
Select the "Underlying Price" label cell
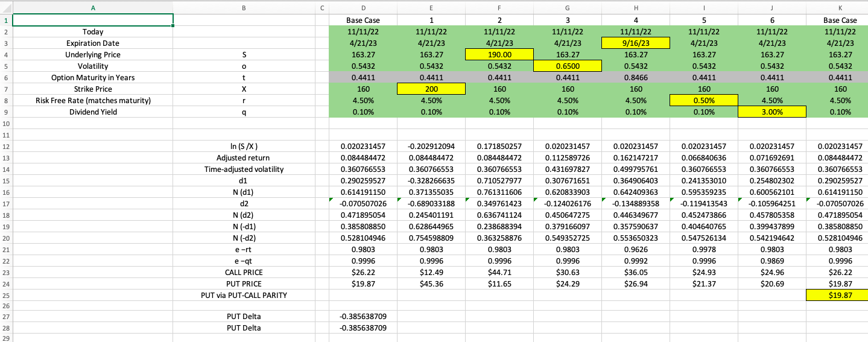tap(93, 54)
